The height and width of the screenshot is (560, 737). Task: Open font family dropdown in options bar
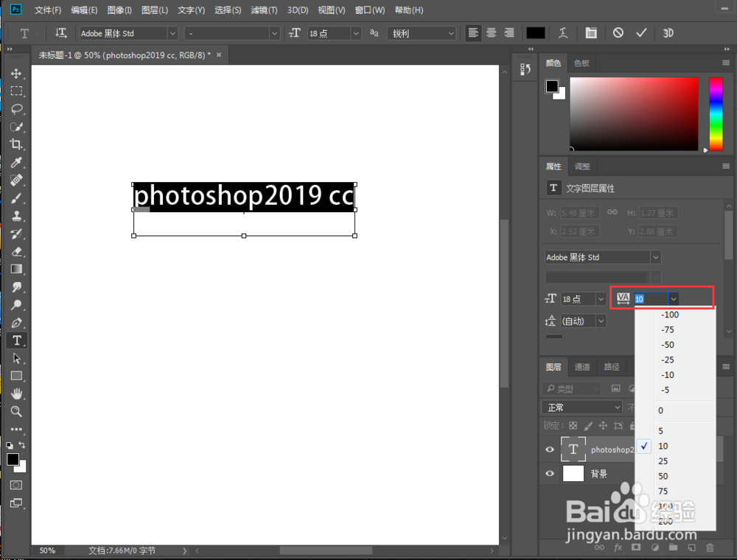point(172,33)
